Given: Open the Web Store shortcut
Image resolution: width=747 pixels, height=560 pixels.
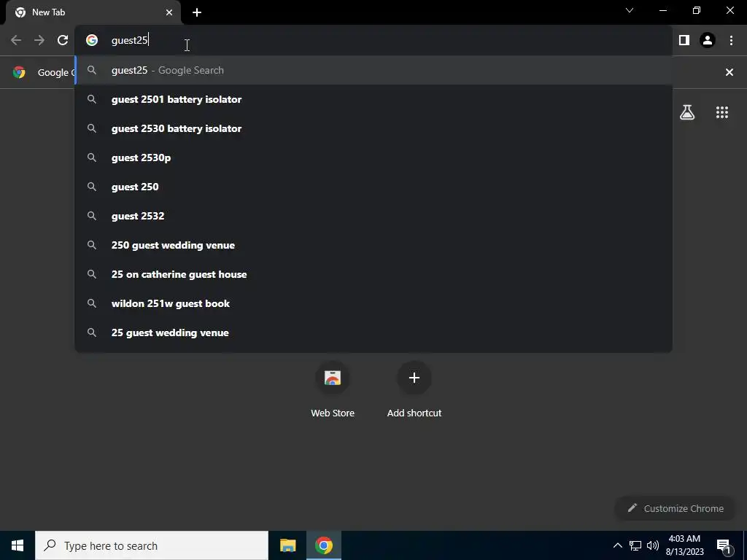Looking at the screenshot, I should click(333, 391).
